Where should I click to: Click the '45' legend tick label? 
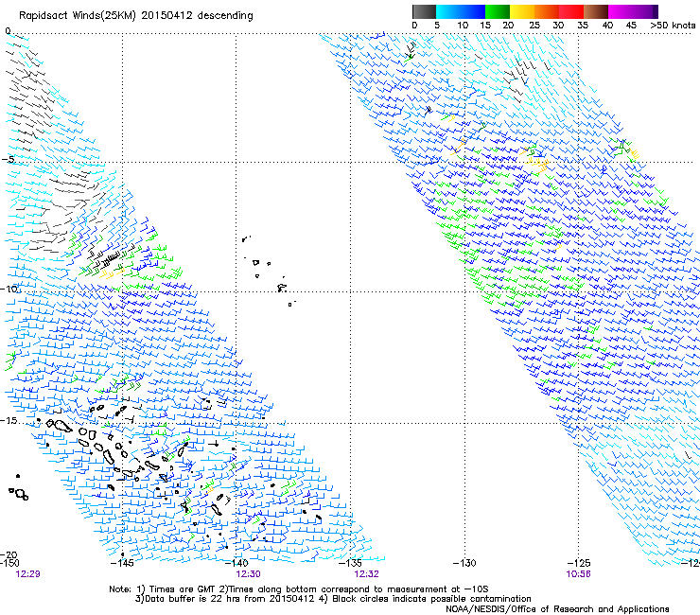coord(631,26)
